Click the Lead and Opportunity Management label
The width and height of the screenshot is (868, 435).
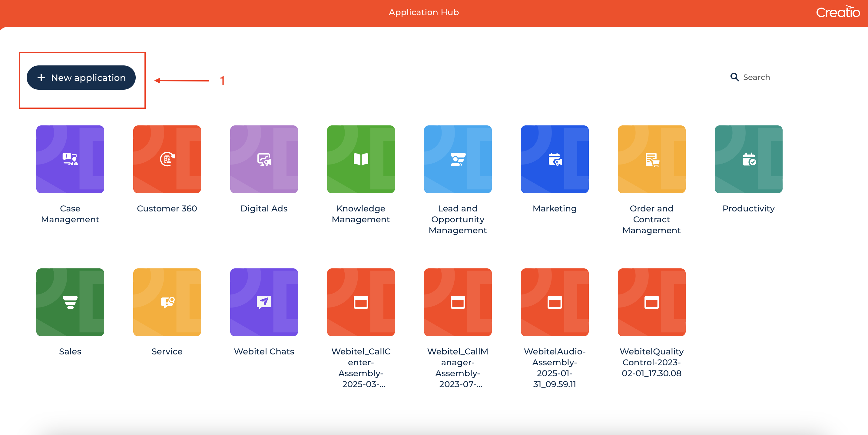458,219
